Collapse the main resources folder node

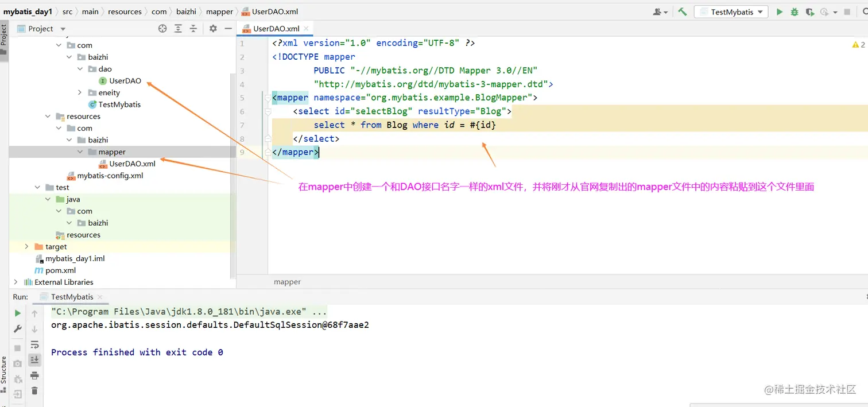point(48,117)
